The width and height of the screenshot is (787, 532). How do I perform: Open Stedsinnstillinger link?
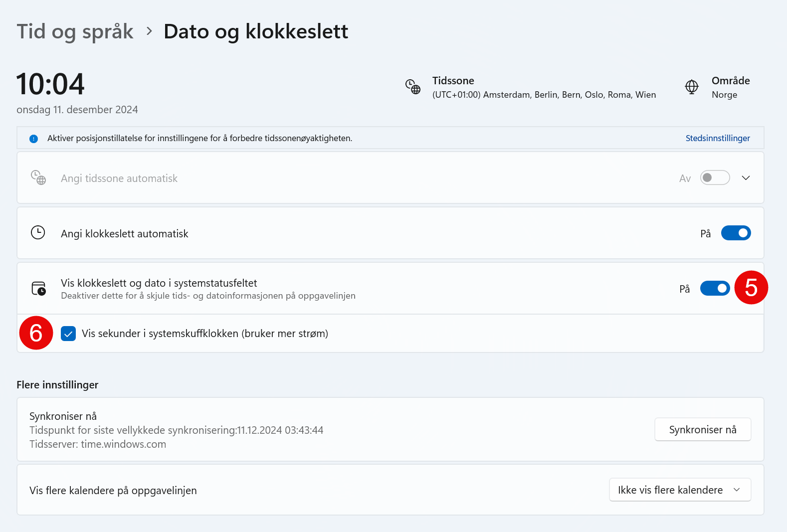pyautogui.click(x=718, y=138)
